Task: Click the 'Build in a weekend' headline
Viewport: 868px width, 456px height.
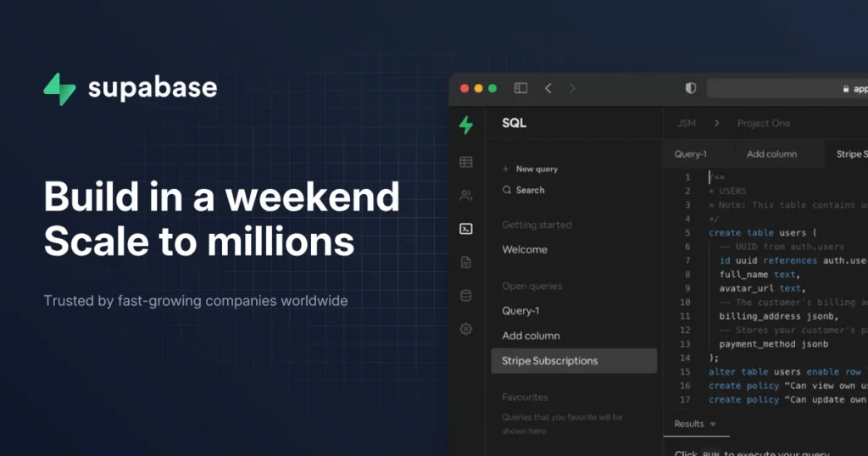Action: pos(221,197)
